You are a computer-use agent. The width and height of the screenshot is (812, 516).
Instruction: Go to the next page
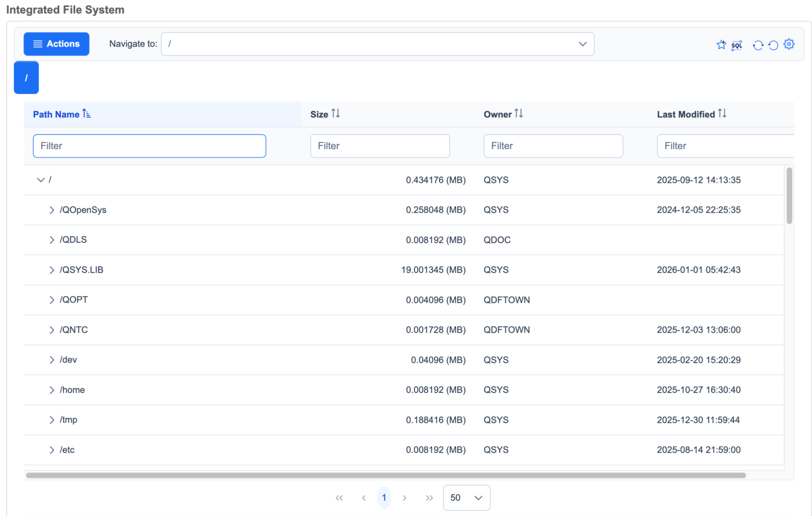(x=404, y=498)
